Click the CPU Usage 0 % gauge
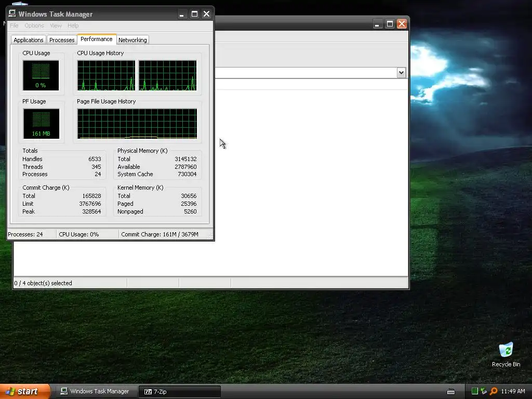This screenshot has height=399, width=532. click(x=41, y=75)
